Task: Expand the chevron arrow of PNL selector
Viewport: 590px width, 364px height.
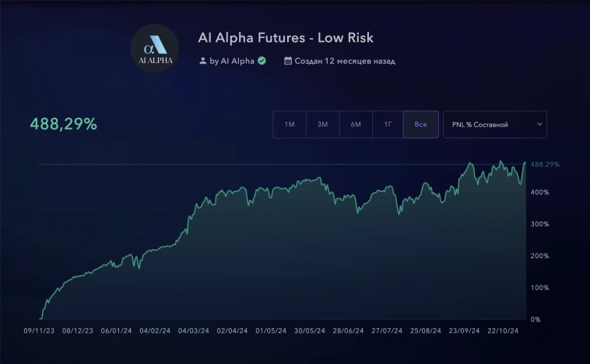Action: tap(539, 124)
